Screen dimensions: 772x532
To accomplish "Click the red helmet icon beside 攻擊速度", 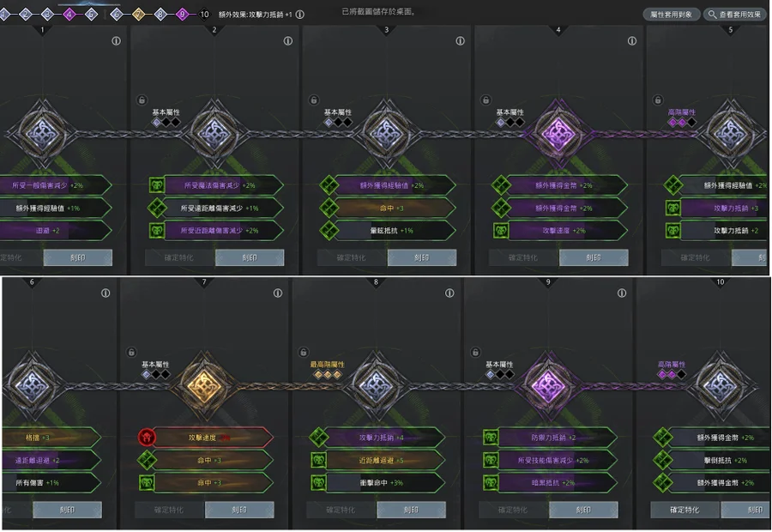I will tap(147, 438).
